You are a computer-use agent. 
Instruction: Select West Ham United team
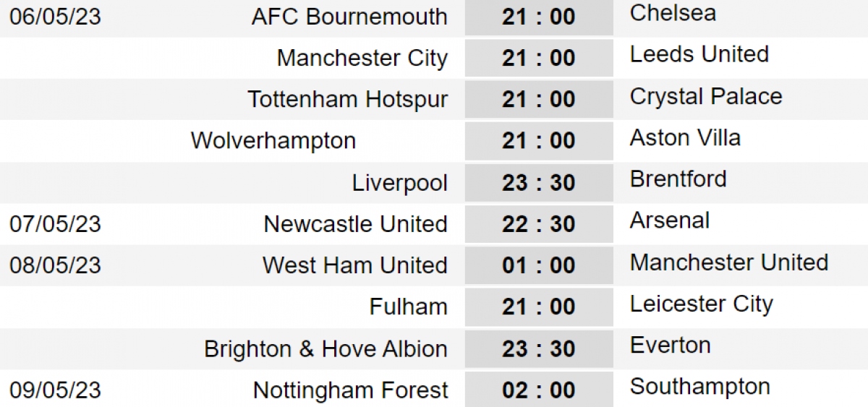[354, 265]
